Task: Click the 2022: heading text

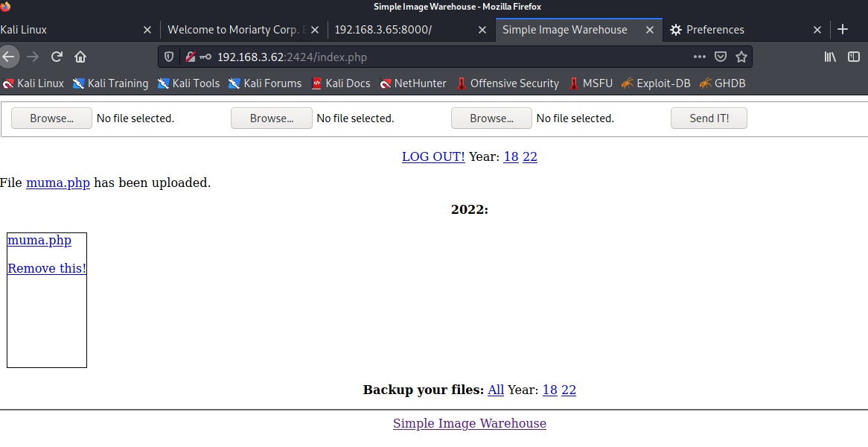Action: click(470, 209)
